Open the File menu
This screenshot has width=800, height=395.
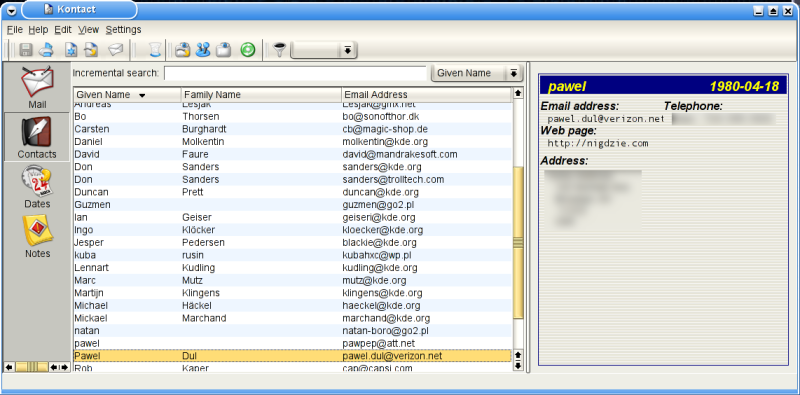(15, 30)
